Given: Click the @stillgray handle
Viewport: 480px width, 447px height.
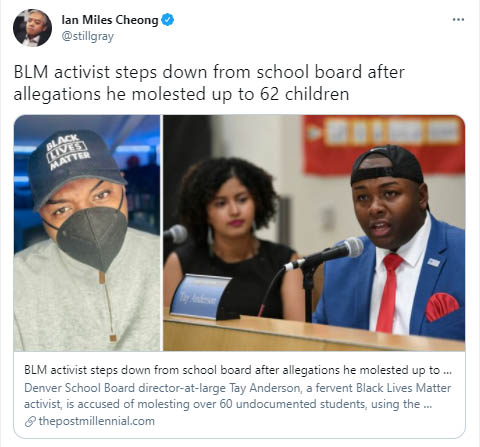Looking at the screenshot, I should tap(88, 36).
